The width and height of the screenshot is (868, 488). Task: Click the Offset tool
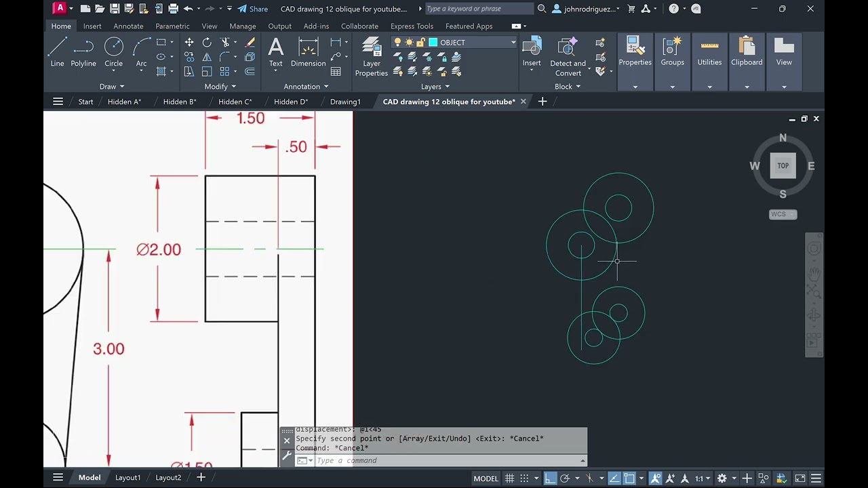tap(250, 72)
